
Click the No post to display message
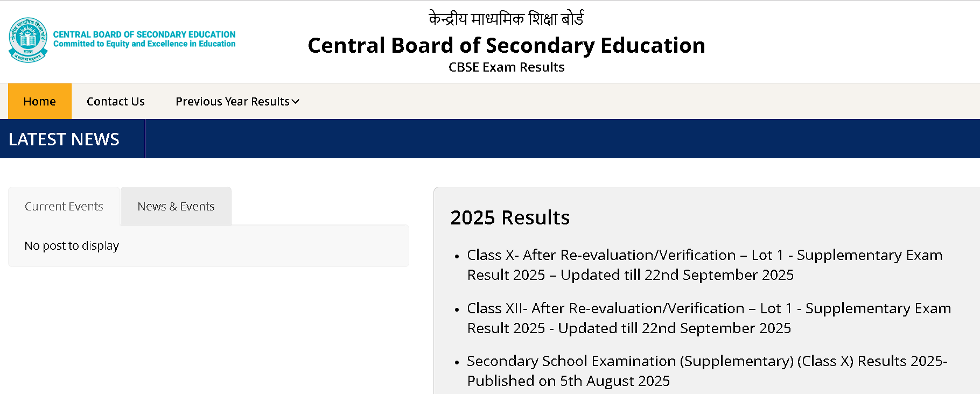[72, 245]
